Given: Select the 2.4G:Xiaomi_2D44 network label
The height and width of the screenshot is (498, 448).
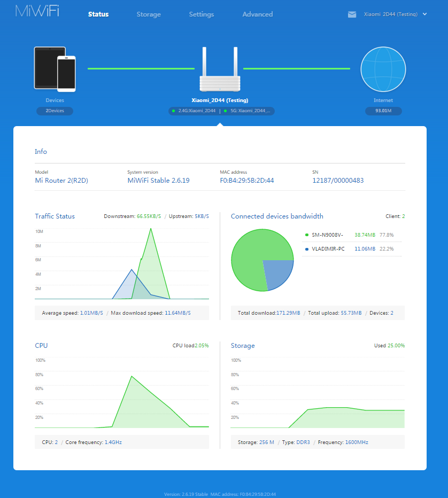Looking at the screenshot, I should point(197,111).
